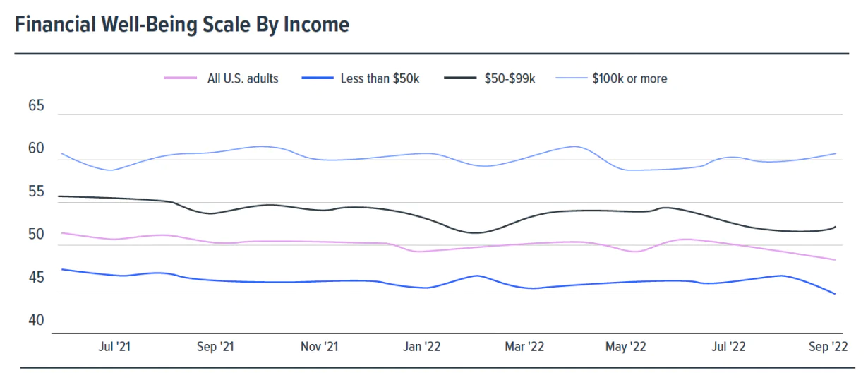Toggle the Less than $50k legend label
The width and height of the screenshot is (868, 378).
coord(380,79)
